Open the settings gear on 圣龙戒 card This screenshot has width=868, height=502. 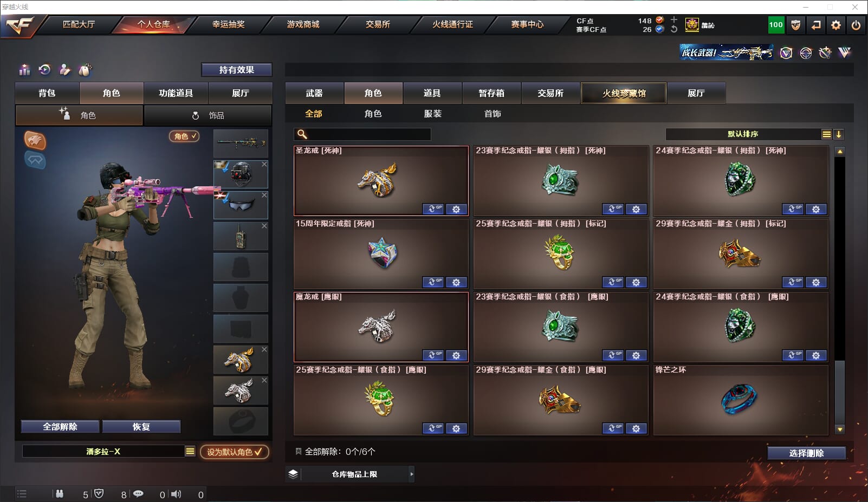pos(456,209)
